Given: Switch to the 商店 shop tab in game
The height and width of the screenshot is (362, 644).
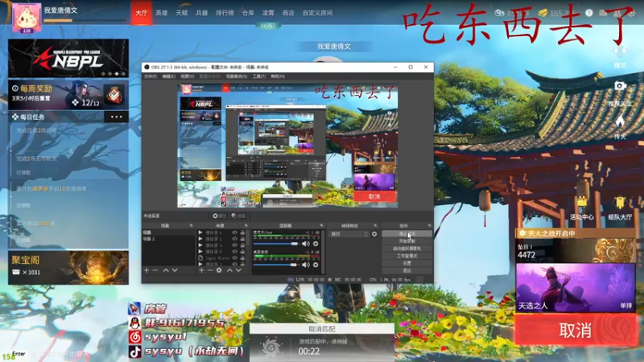Looking at the screenshot, I should [288, 13].
